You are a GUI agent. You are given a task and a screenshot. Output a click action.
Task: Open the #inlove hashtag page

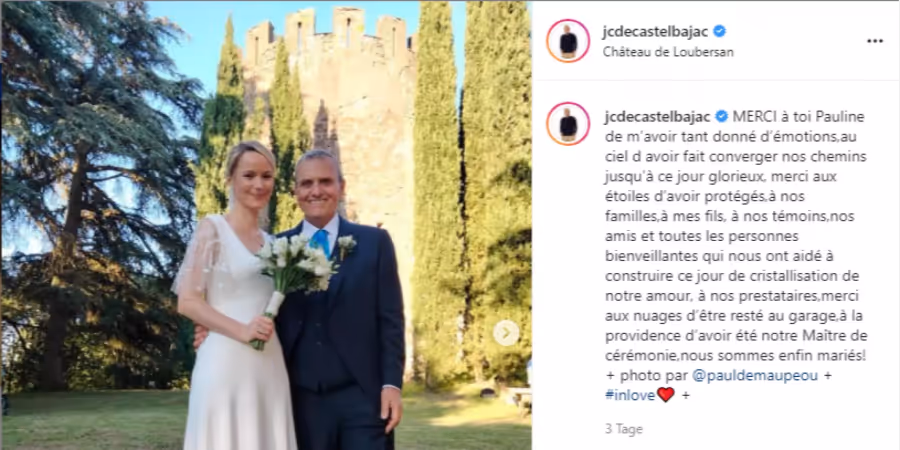coord(630,395)
